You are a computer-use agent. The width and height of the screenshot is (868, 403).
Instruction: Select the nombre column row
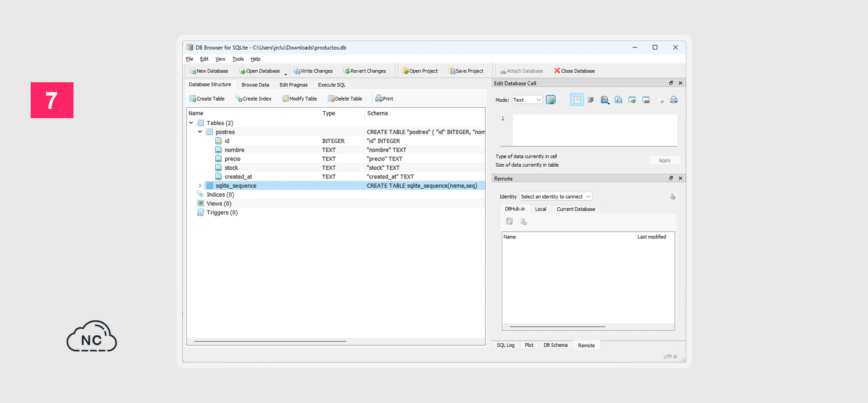point(336,150)
